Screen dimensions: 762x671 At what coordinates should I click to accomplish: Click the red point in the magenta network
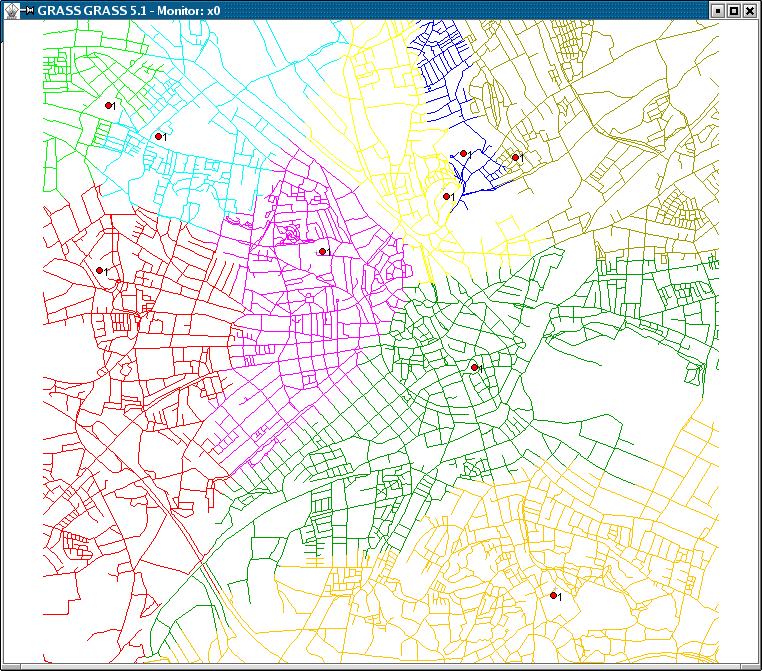(322, 252)
